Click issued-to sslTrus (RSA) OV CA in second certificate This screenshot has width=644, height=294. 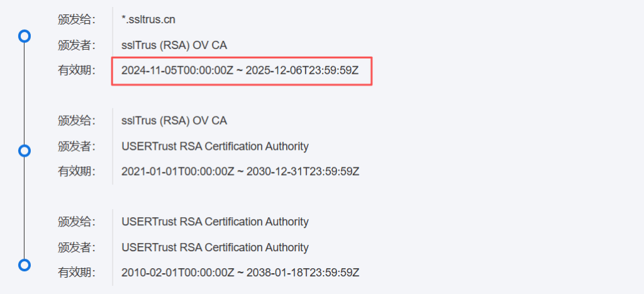point(174,120)
